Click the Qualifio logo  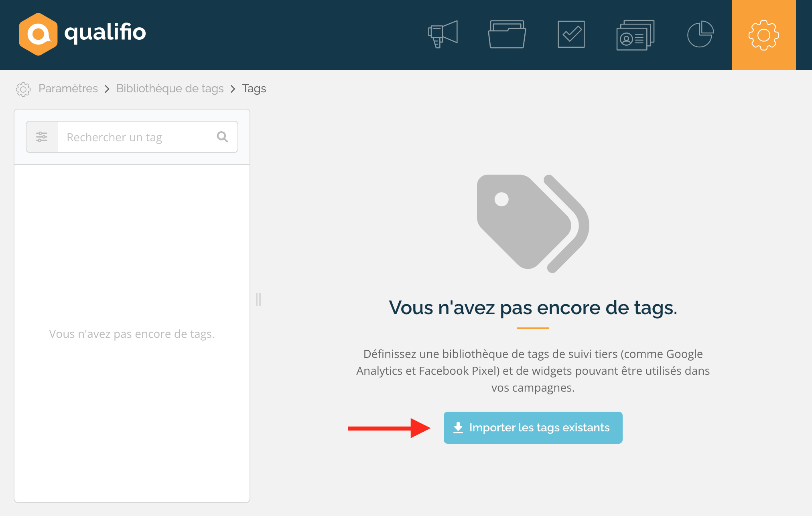(x=82, y=34)
